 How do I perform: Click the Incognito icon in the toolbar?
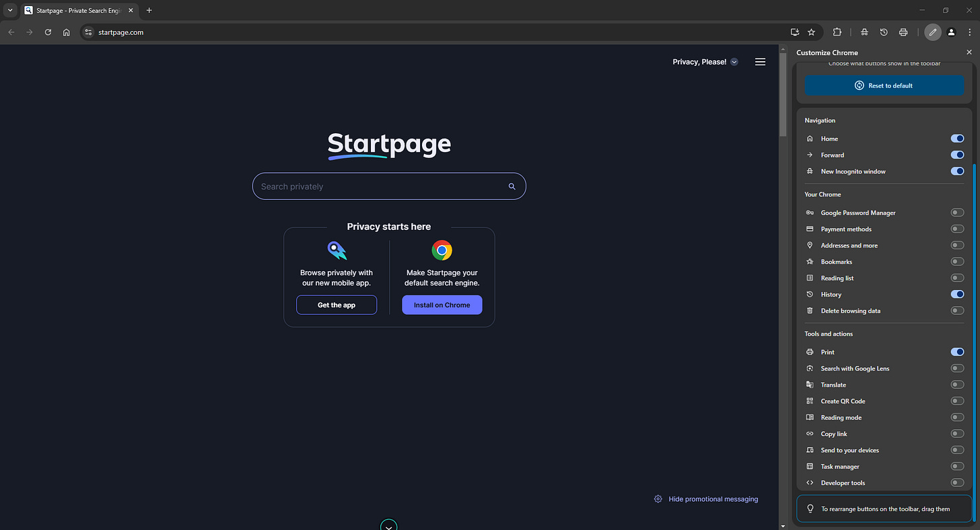pos(864,32)
